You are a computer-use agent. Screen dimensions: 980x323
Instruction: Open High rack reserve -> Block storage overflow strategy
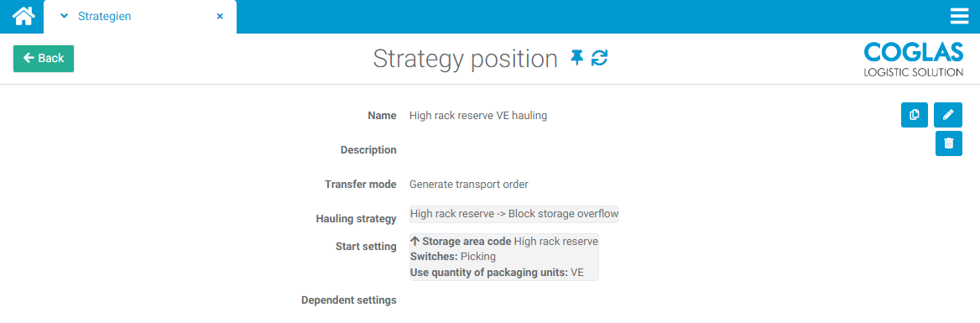click(x=514, y=214)
